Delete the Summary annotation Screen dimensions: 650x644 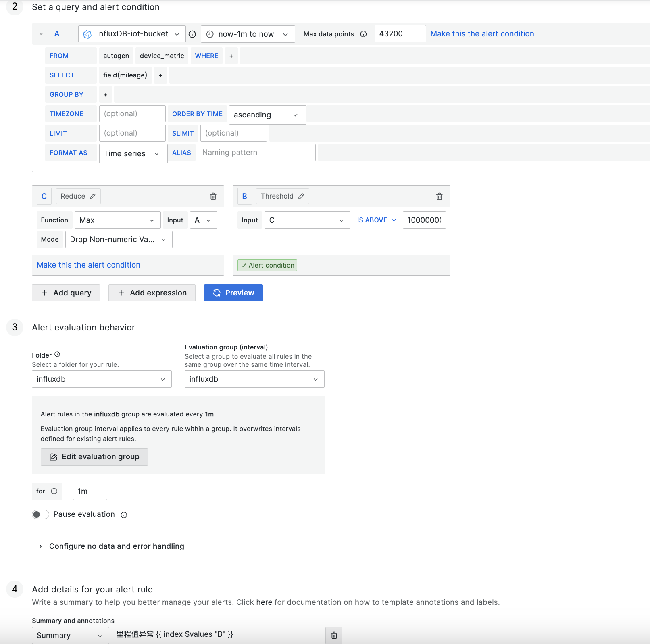(x=334, y=636)
